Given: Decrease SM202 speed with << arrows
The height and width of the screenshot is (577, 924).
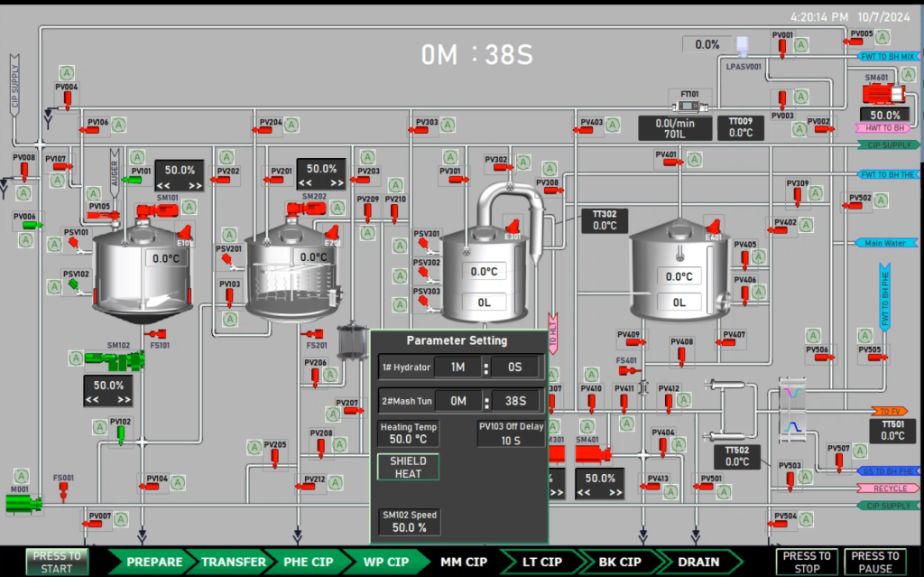Looking at the screenshot, I should (x=305, y=183).
